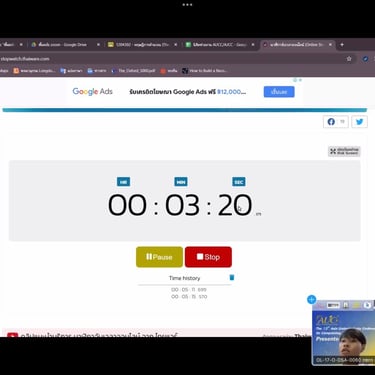This screenshot has height=375, width=375.
Task: Click the MIN label above the minutes
Action: click(181, 182)
